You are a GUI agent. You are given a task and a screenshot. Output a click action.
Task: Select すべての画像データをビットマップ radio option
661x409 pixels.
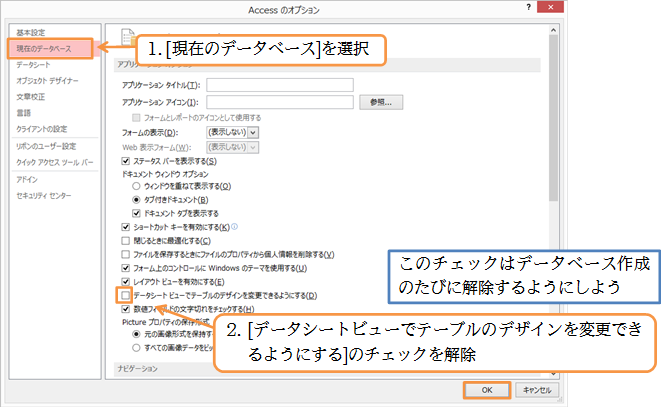[138, 347]
